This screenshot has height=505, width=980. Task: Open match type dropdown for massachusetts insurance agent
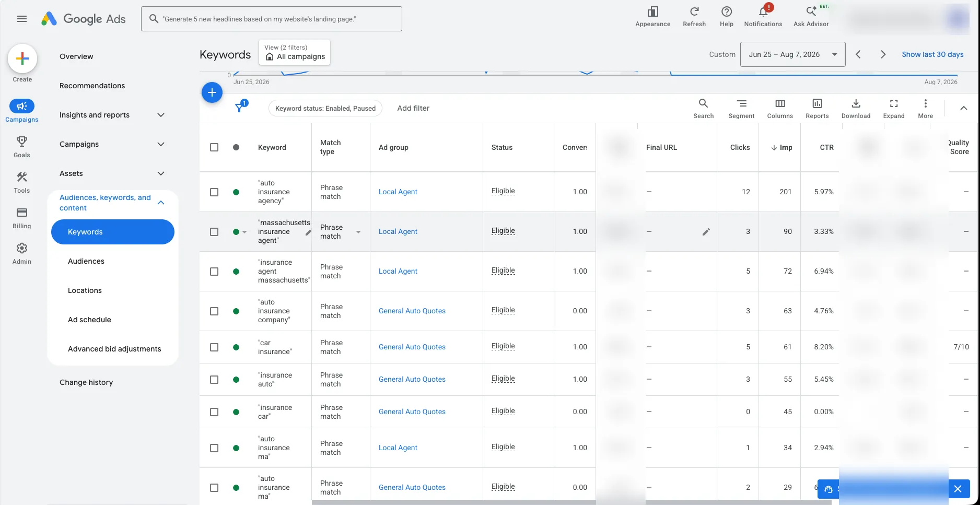click(358, 232)
